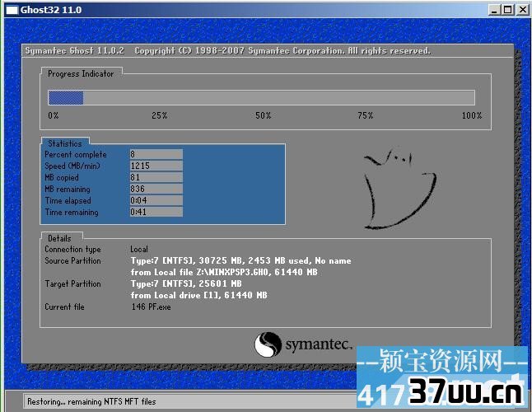Maximize the Ghost32 11.0 window
The height and width of the screenshot is (412, 532).
pos(508,10)
